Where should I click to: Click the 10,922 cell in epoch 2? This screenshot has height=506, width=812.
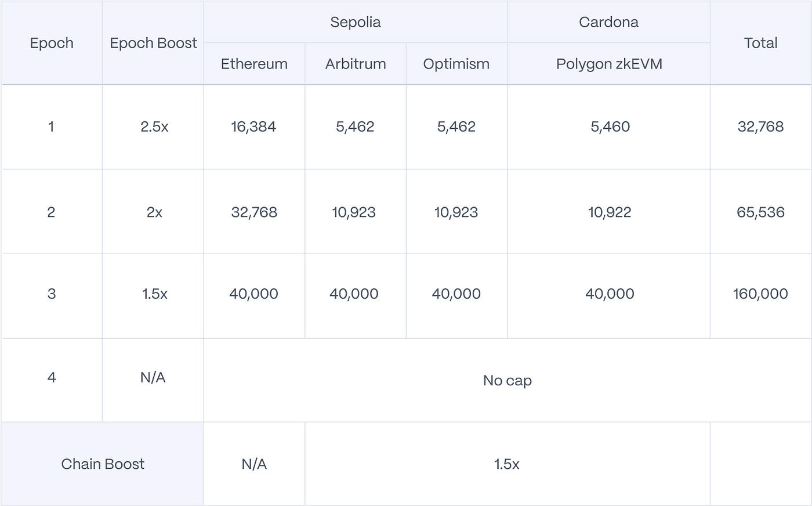(608, 212)
